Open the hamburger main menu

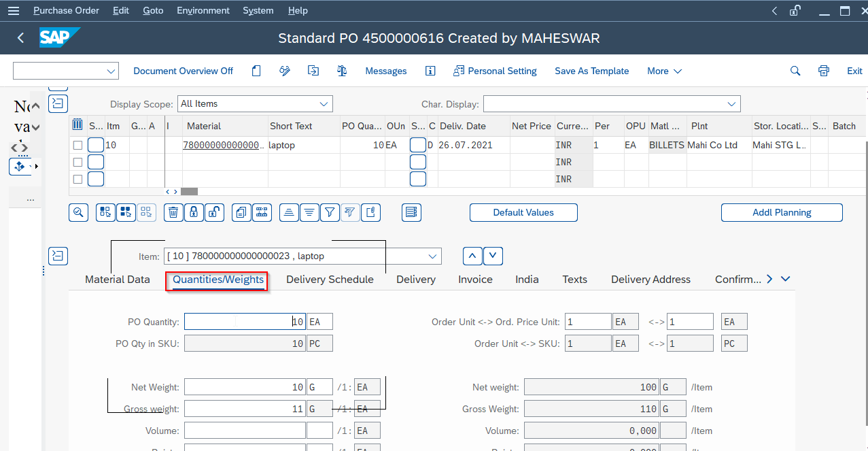14,11
